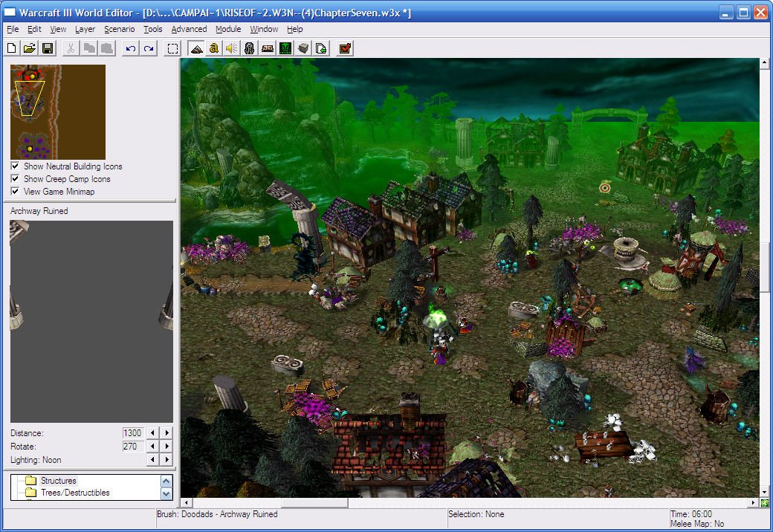Screen dimensions: 773x532
Task: Launch Test Map from the toolbar
Action: pyautogui.click(x=345, y=48)
